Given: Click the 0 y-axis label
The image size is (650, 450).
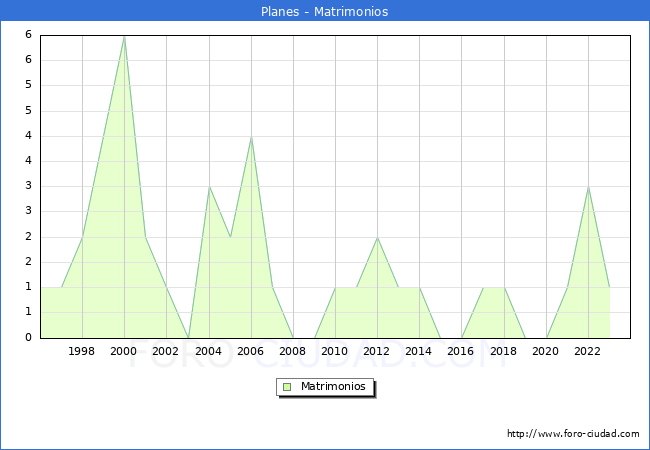Looking at the screenshot, I should coord(28,337).
